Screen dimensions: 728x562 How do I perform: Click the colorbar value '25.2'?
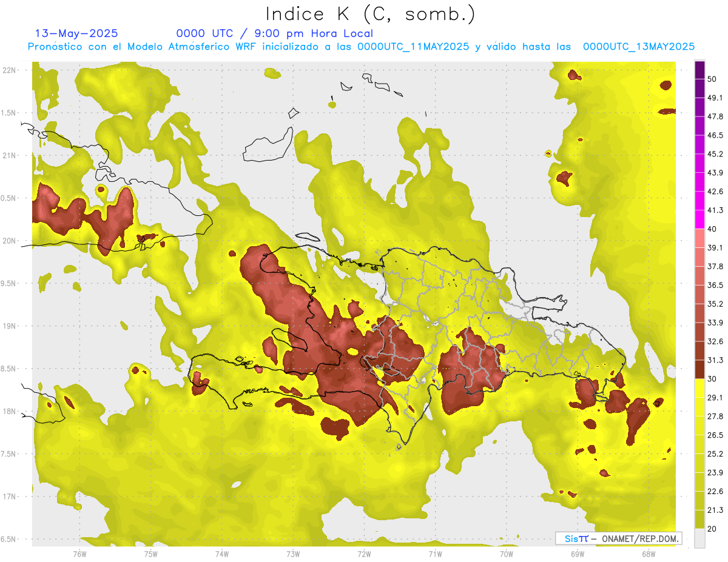(x=715, y=454)
